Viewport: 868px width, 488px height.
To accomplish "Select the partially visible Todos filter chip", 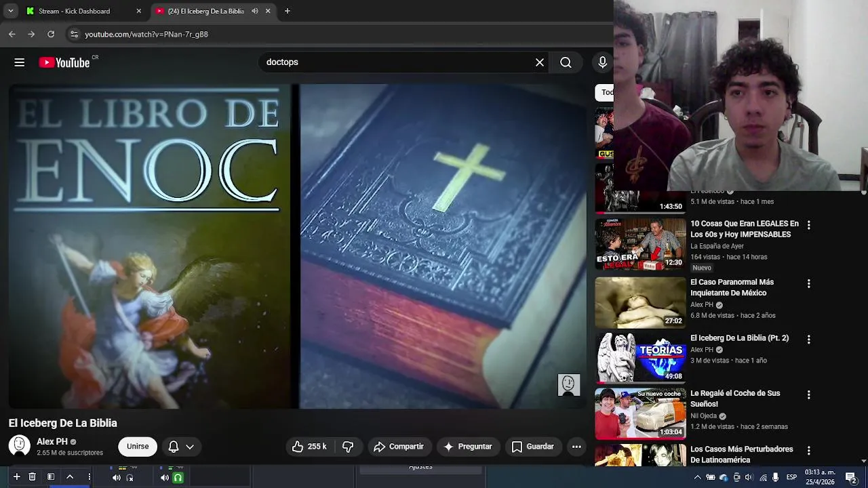I will tap(605, 92).
